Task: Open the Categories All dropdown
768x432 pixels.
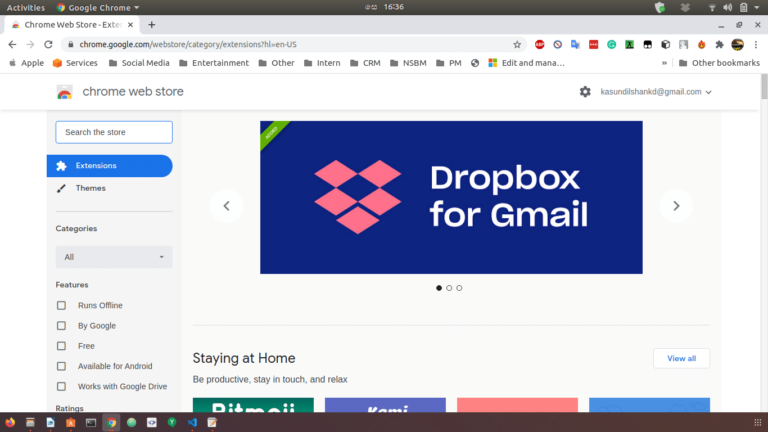Action: 114,257
